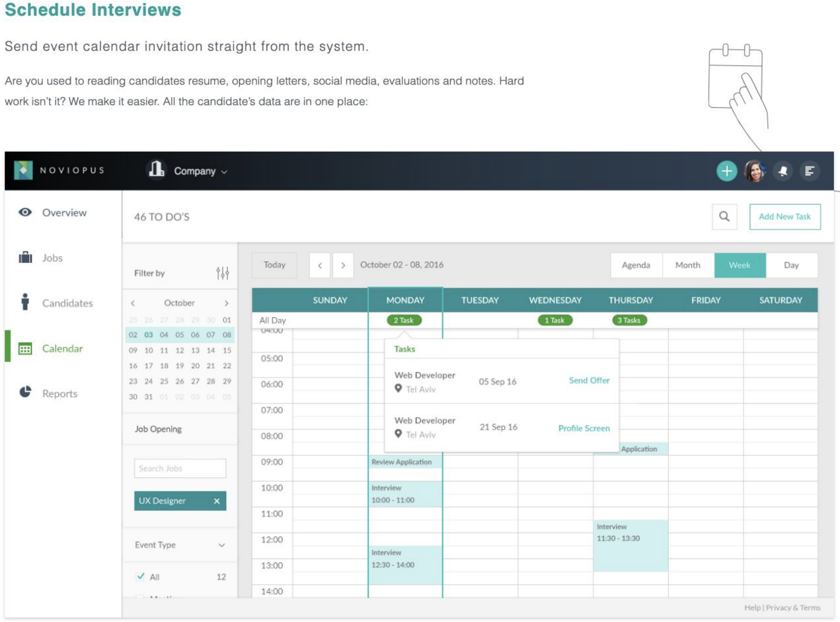The image size is (840, 622).
Task: Select October 03 in mini calendar
Action: (x=149, y=335)
